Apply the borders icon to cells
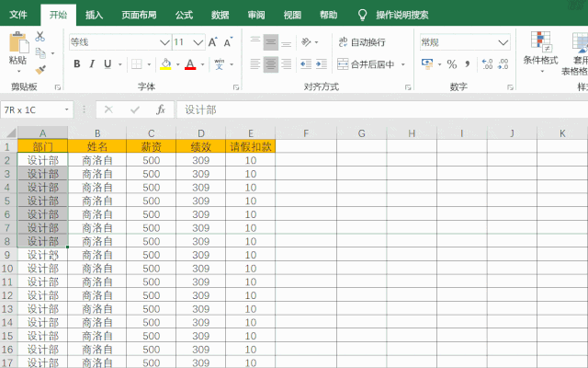Screen dimensions: 588x368 pyautogui.click(x=137, y=64)
